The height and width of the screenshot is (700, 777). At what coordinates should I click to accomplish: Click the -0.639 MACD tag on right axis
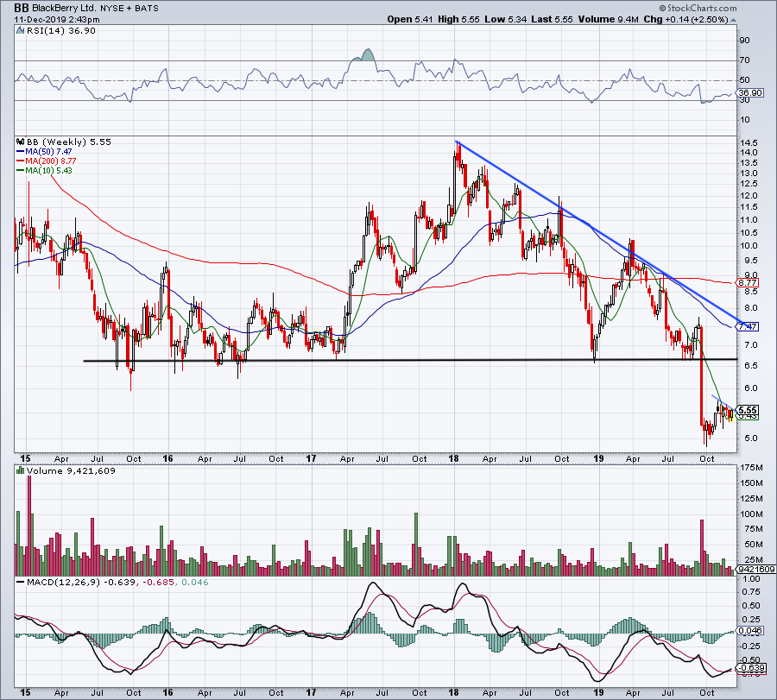click(752, 668)
